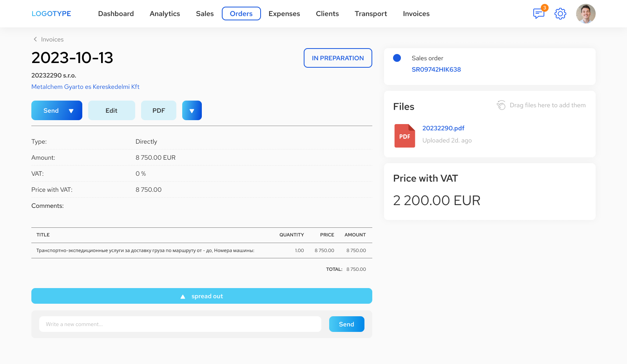627x364 pixels.
Task: Open the chat messages icon with notification badge
Action: tap(539, 13)
